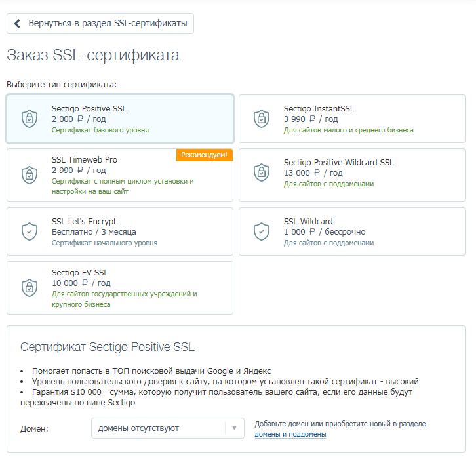476x463 pixels.
Task: Click the price 2 000 ₽ / год
Action: (79, 119)
